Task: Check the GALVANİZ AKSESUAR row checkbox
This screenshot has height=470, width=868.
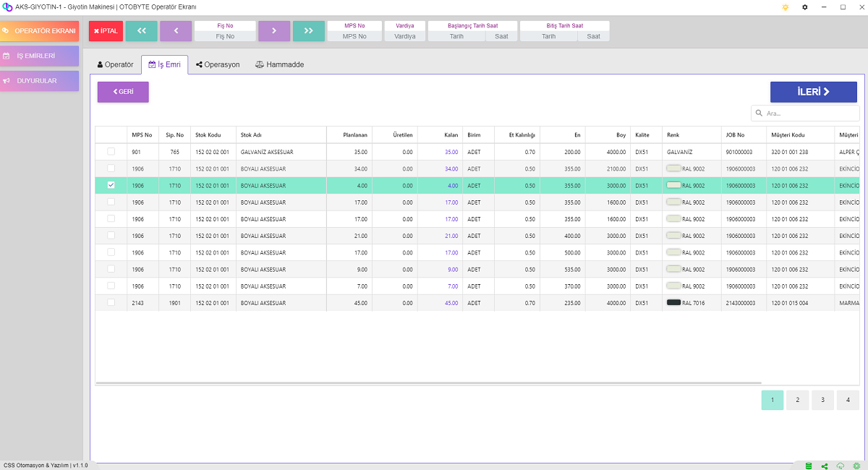Action: 111,152
